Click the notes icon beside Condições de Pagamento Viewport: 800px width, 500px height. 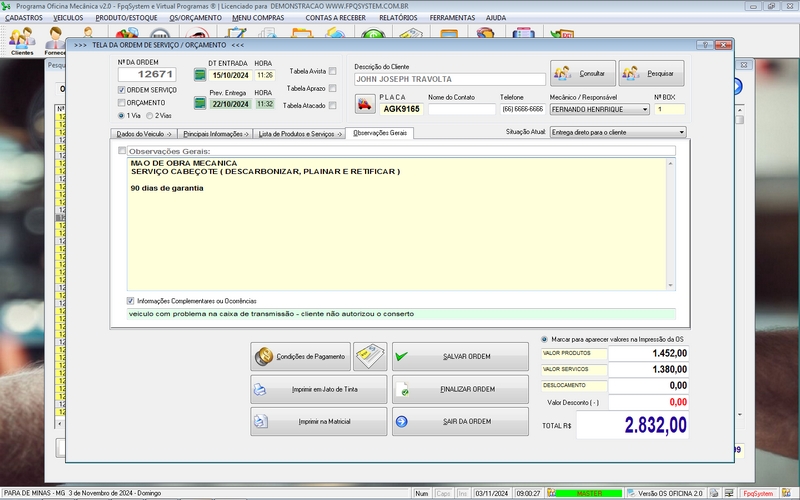(x=370, y=356)
